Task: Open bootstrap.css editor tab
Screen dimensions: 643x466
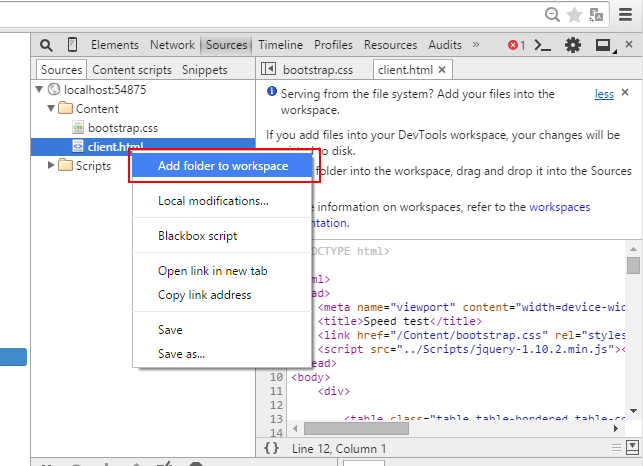Action: point(318,70)
